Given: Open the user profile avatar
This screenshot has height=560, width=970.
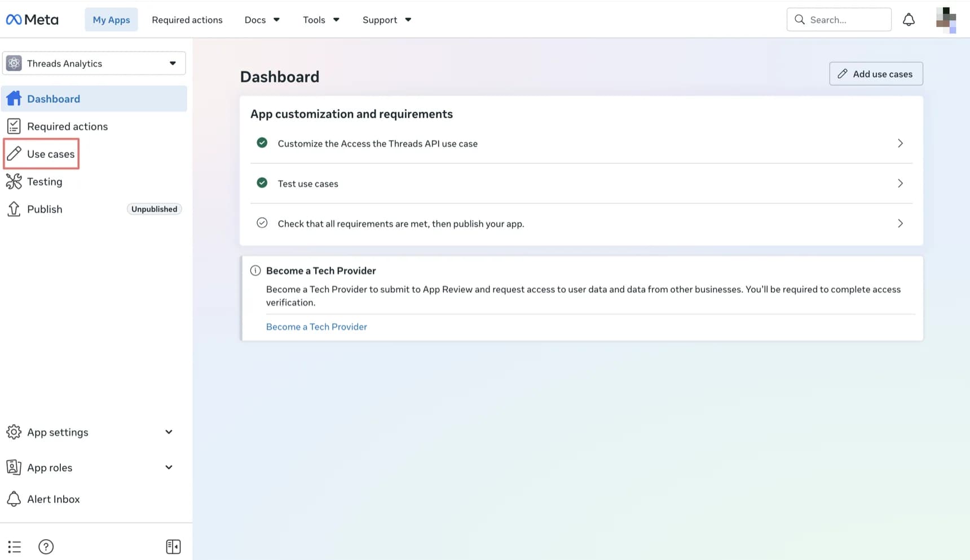Looking at the screenshot, I should (x=946, y=20).
